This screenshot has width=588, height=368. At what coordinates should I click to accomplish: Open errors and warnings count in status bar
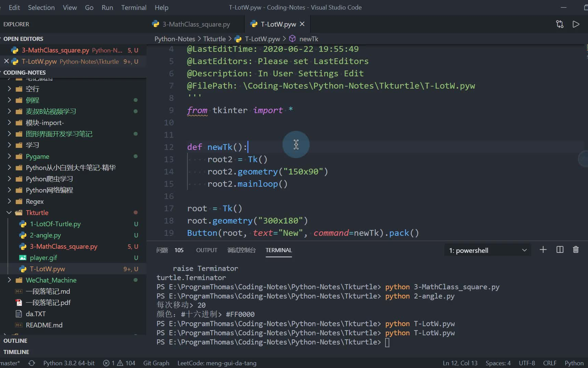[x=119, y=363]
